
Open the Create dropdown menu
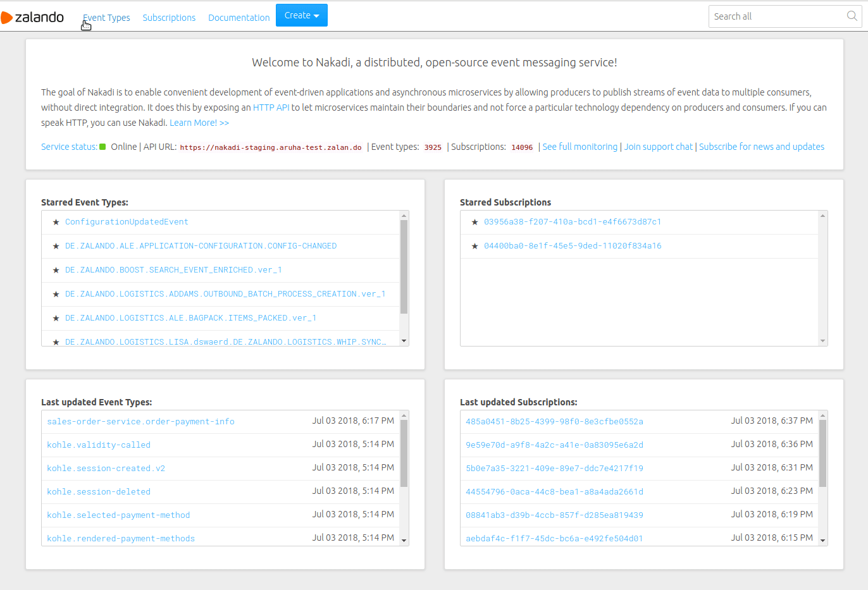click(302, 15)
